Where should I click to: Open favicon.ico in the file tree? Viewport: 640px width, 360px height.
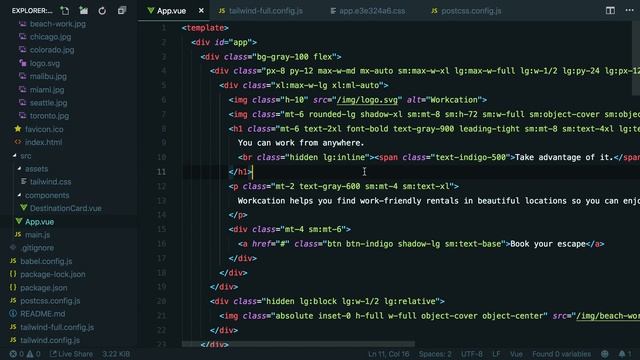click(44, 129)
